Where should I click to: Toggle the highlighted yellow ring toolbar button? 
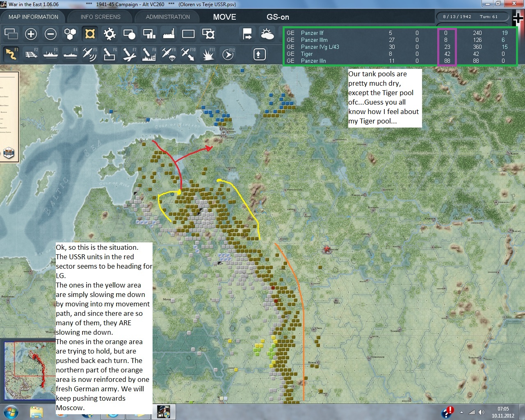[90, 34]
